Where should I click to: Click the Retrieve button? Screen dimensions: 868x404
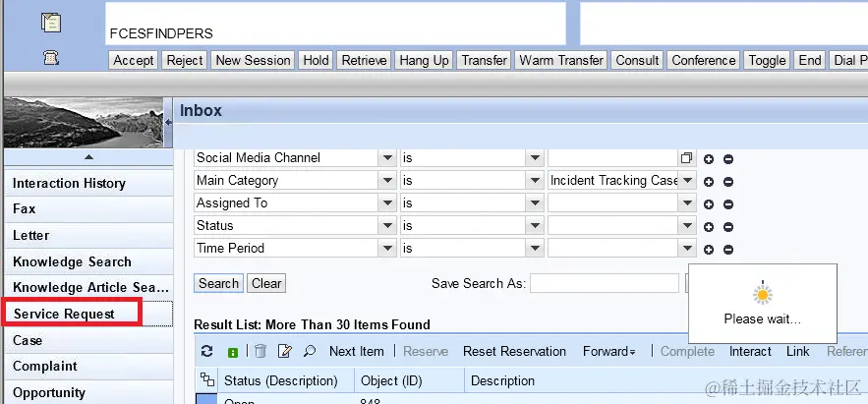pos(365,60)
